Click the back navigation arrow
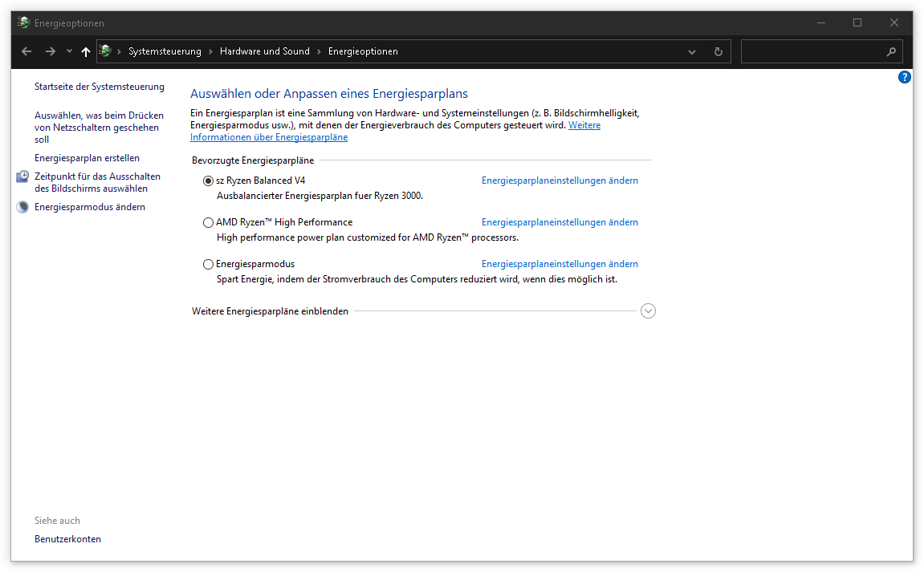 [x=26, y=51]
